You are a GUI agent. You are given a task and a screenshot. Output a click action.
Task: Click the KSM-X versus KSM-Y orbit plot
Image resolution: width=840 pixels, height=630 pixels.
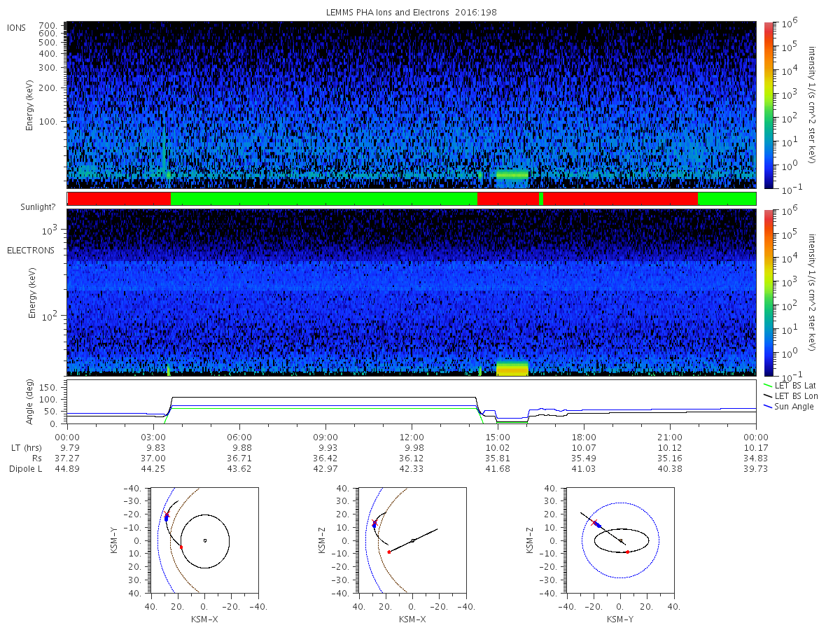pyautogui.click(x=204, y=540)
